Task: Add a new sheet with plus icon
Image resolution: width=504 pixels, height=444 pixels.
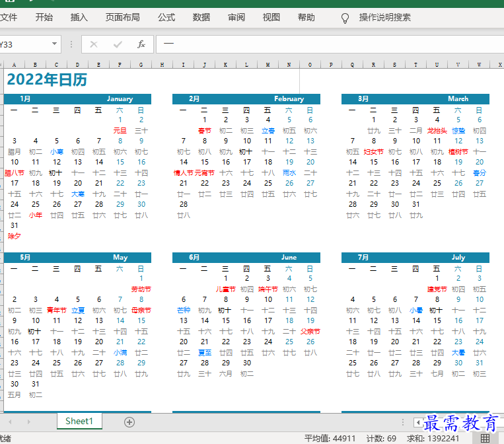Action: [x=129, y=422]
